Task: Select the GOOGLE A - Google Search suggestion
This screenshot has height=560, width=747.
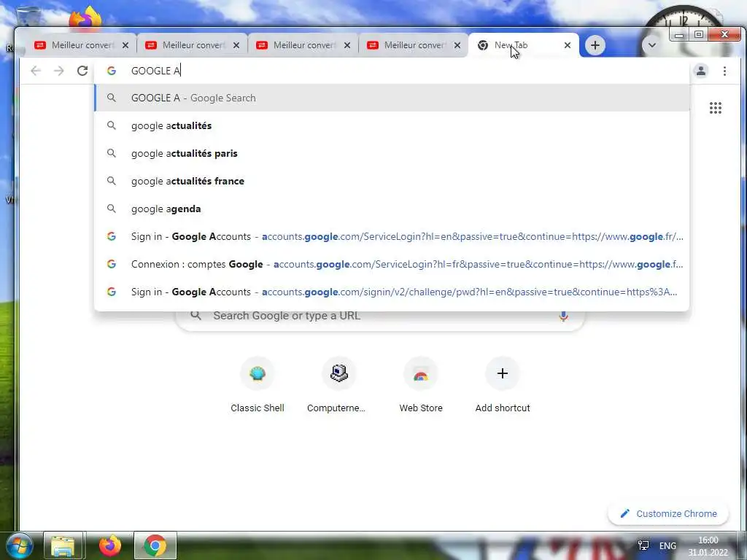Action: tap(392, 98)
